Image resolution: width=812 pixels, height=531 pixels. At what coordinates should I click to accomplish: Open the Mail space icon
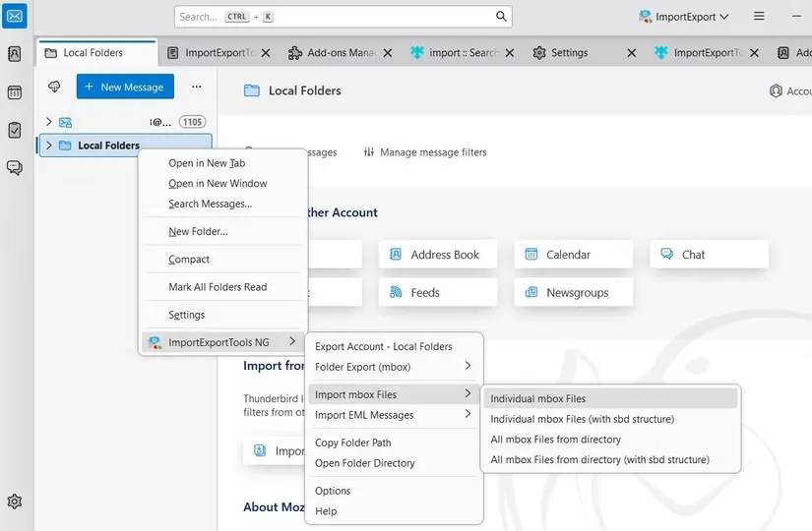pyautogui.click(x=15, y=16)
